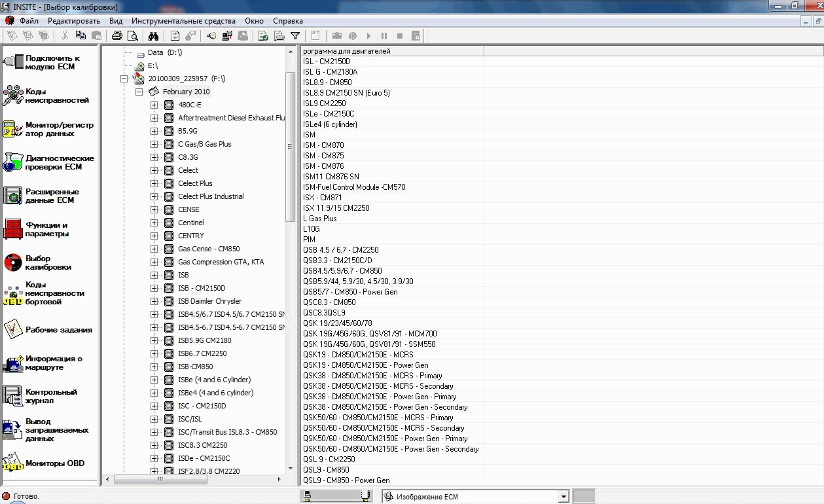Expand the CENSE tree node

pyautogui.click(x=154, y=209)
